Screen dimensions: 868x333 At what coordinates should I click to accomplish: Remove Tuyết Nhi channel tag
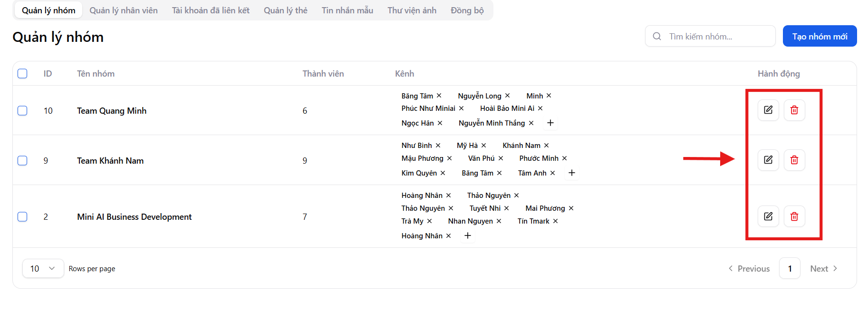(507, 208)
